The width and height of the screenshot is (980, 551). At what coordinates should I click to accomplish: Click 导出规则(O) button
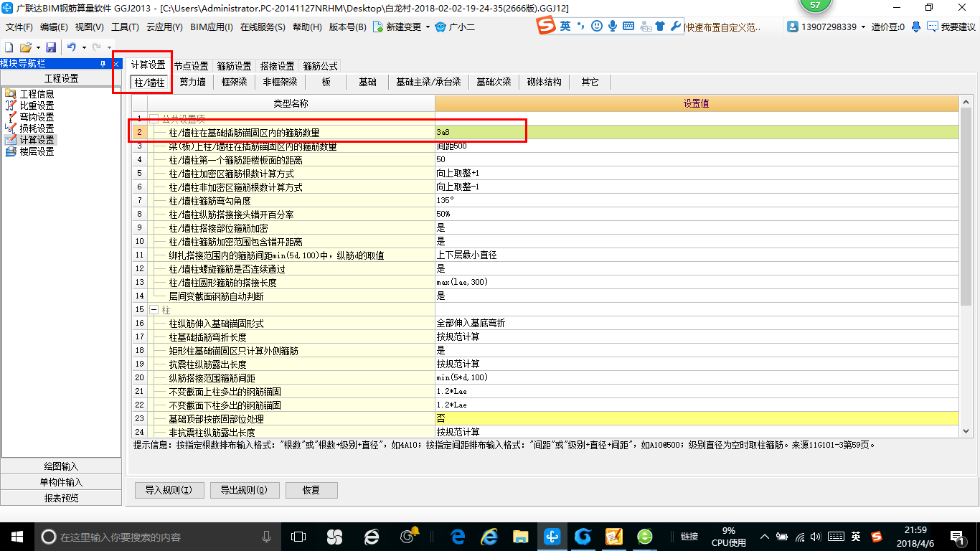coord(244,491)
